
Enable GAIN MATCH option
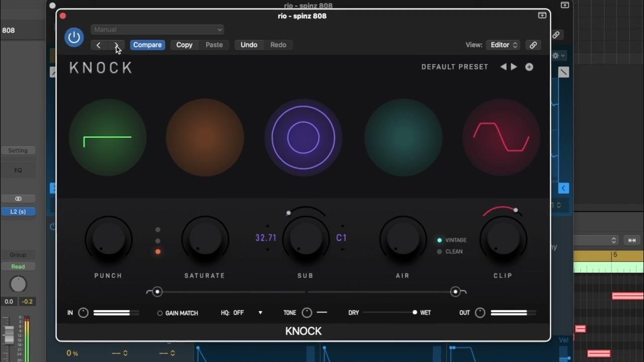[178, 313]
